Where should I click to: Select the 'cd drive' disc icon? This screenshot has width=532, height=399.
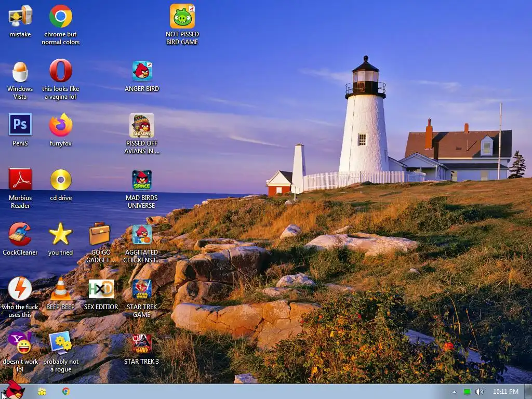coord(61,179)
